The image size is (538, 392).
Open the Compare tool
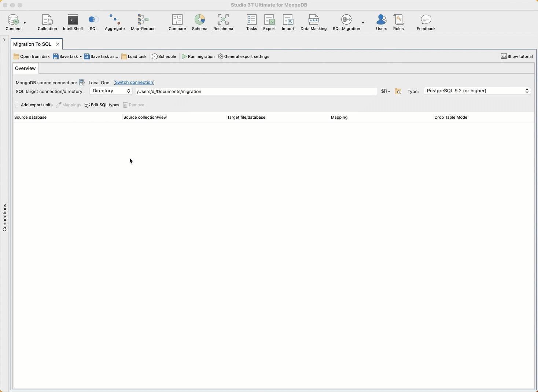point(177,22)
